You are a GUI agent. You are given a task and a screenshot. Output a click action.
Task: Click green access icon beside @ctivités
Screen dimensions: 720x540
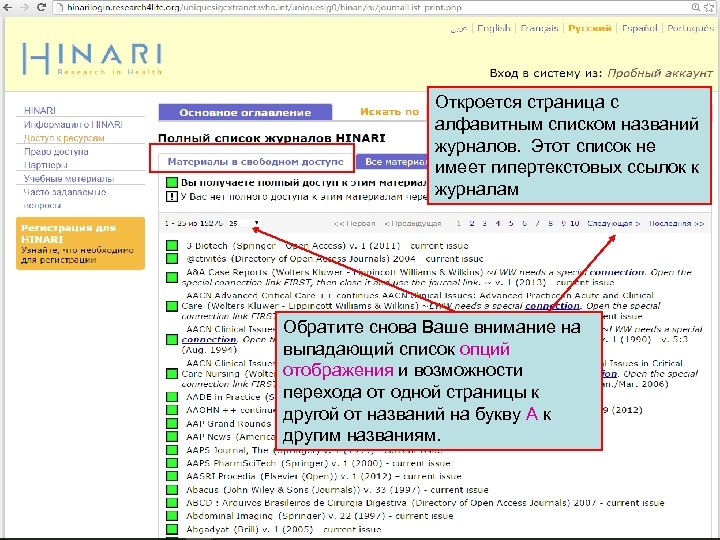(x=172, y=259)
